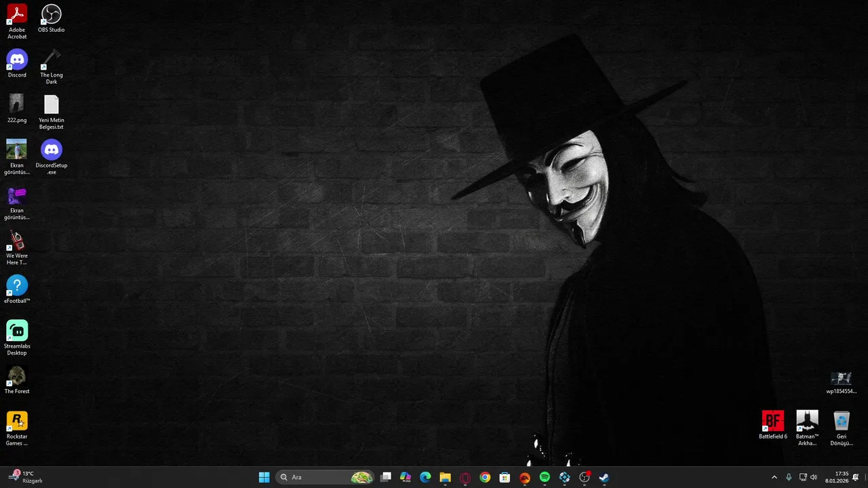This screenshot has height=488, width=868.
Task: Open Microsoft 365 Copilot from taskbar
Action: (406, 477)
